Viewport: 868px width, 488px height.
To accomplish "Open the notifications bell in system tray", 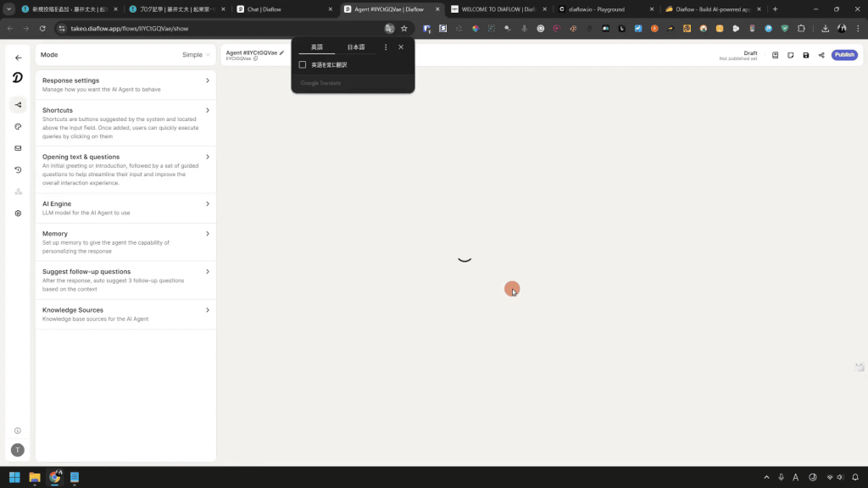I will pyautogui.click(x=855, y=477).
